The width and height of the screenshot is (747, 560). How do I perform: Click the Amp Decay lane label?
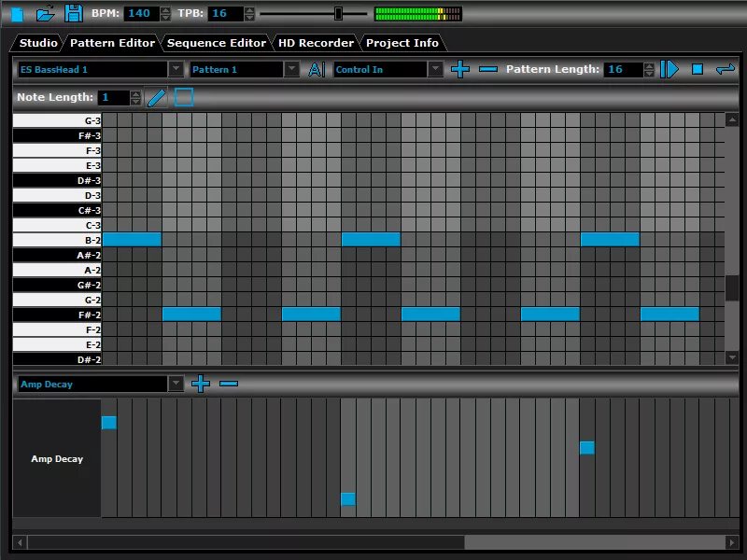[x=57, y=459]
